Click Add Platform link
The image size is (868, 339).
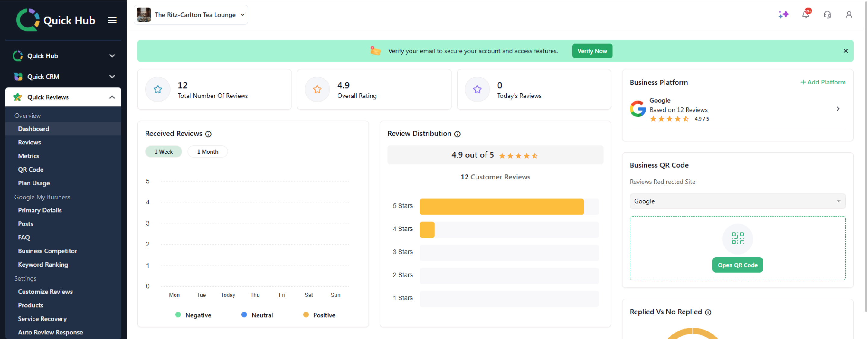(823, 82)
